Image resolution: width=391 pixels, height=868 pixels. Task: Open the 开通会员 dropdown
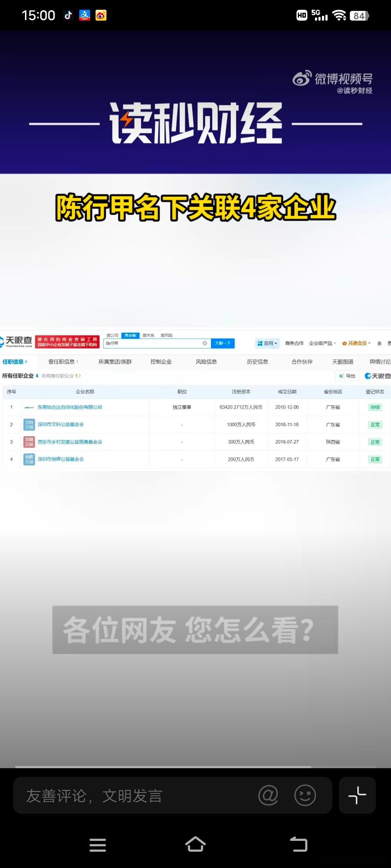pos(357,343)
